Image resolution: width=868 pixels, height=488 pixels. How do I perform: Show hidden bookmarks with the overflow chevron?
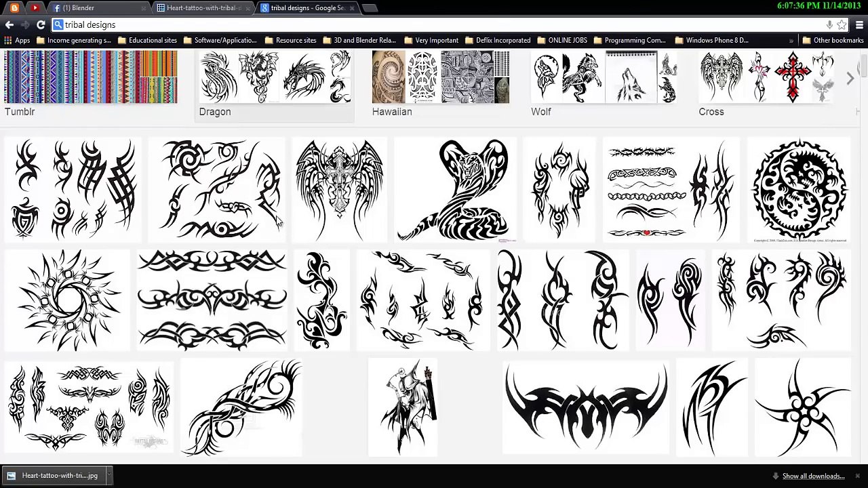pyautogui.click(x=791, y=41)
